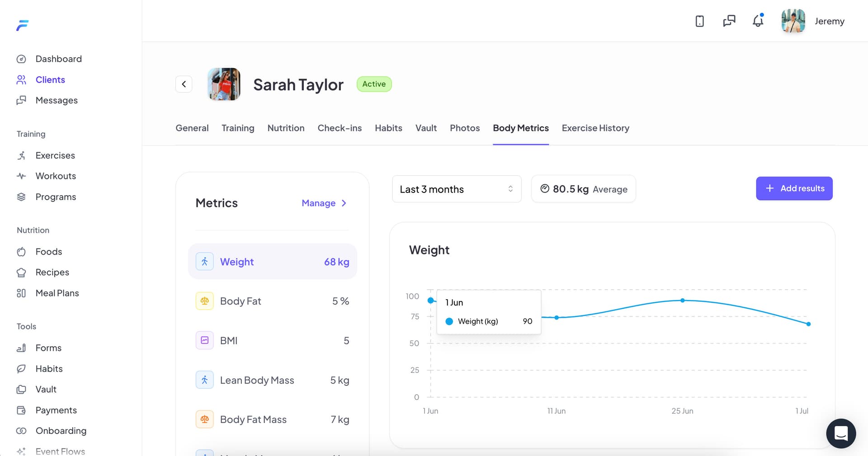Open the Workouts section
The image size is (868, 456).
click(56, 176)
